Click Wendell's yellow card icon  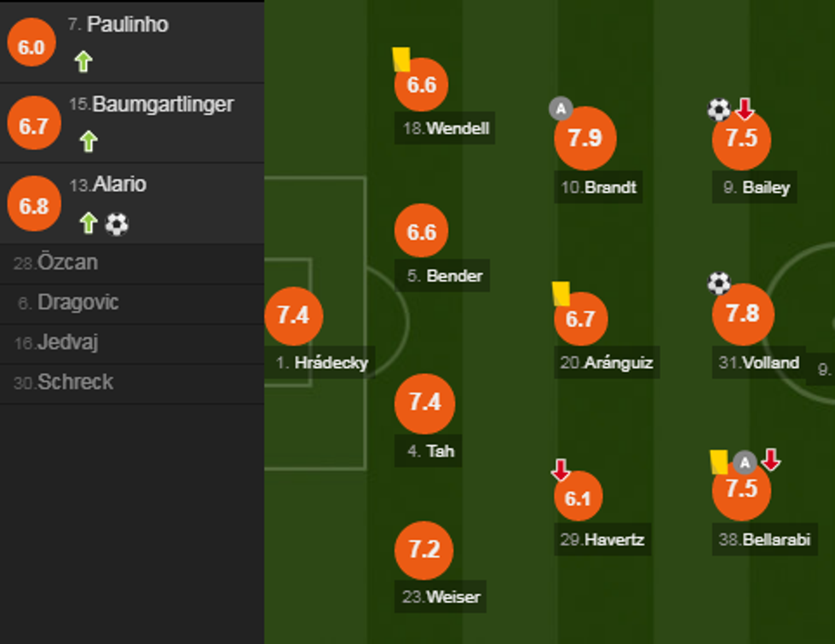tap(401, 60)
